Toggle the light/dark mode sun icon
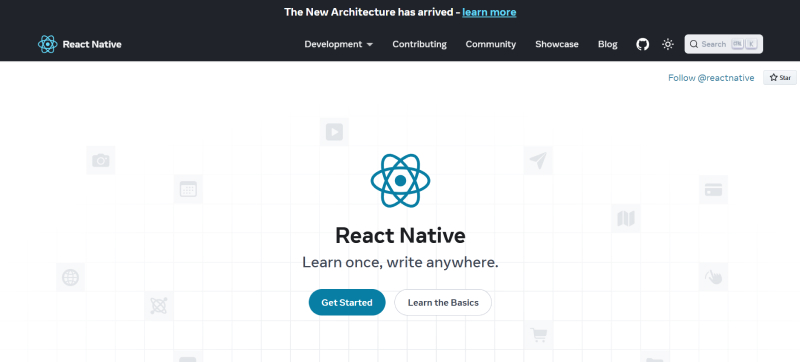800x362 pixels. [x=668, y=44]
